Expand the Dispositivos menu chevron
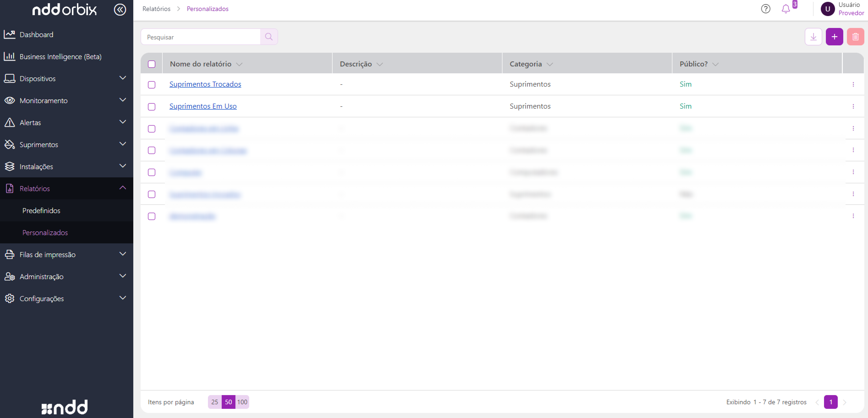Image resolution: width=868 pixels, height=418 pixels. (x=123, y=78)
